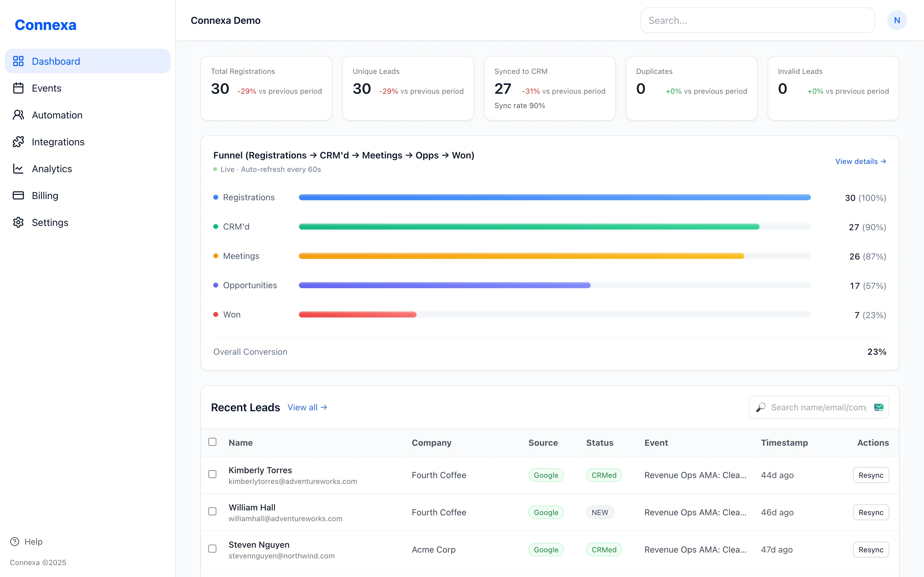Image resolution: width=924 pixels, height=577 pixels.
Task: Select all leads using the header checkbox
Action: click(213, 441)
